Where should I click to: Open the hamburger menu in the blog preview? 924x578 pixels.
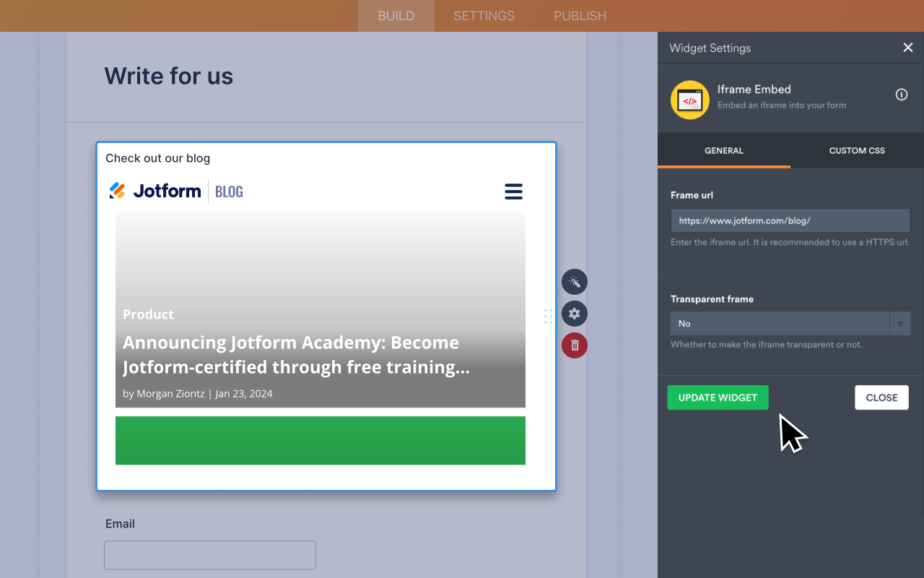513,191
